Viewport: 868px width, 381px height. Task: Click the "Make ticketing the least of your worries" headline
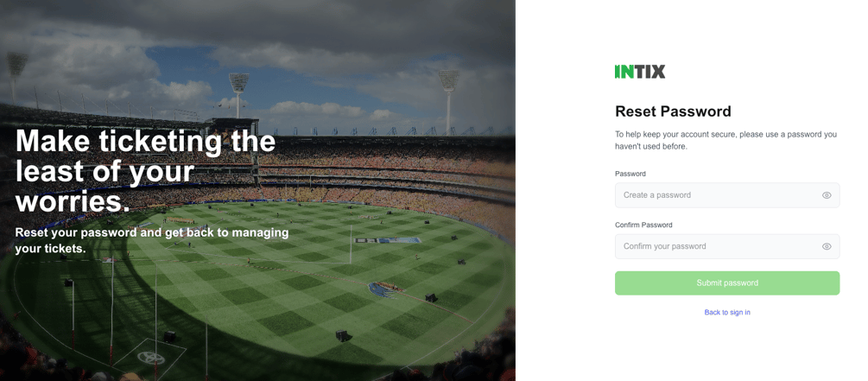[x=145, y=170]
